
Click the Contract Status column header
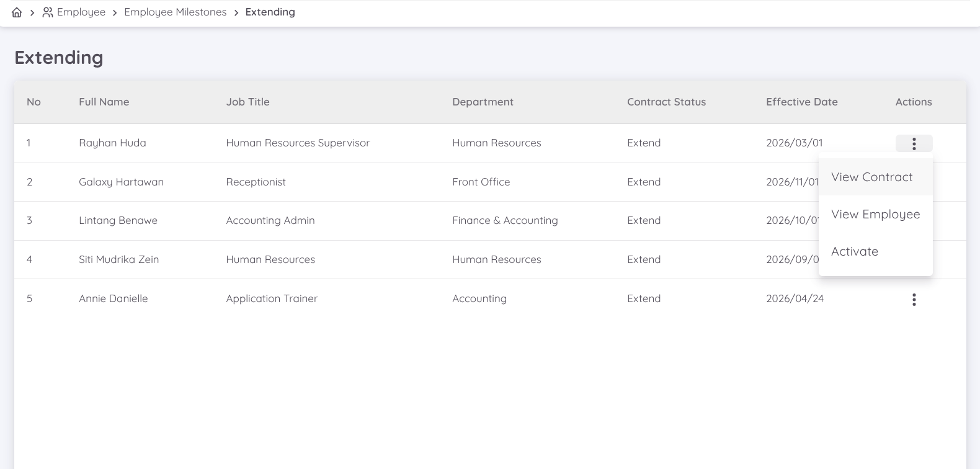pos(666,102)
